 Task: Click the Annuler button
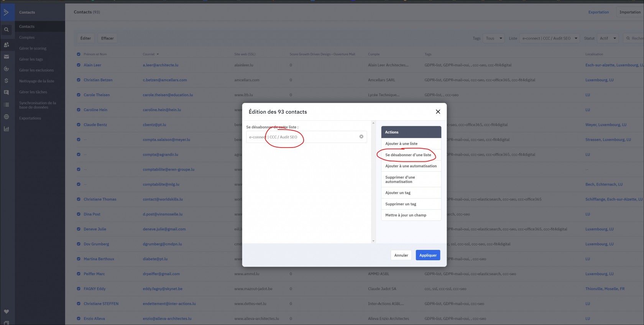pyautogui.click(x=401, y=255)
